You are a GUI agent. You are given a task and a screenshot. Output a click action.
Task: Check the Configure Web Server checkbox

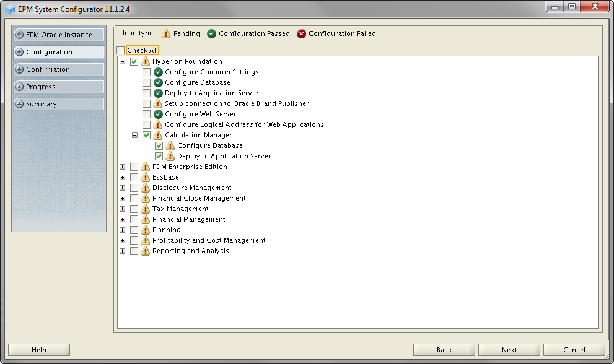click(146, 115)
